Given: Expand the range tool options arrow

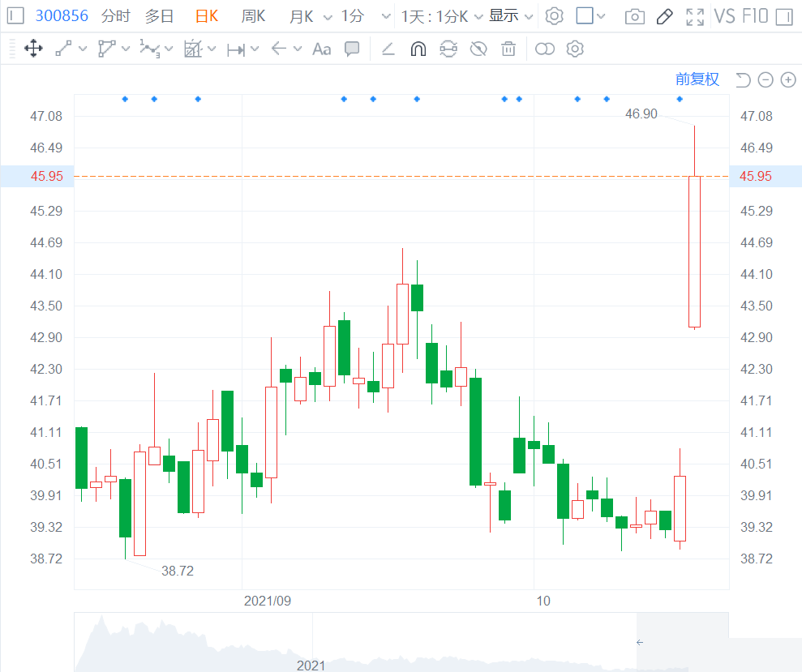Looking at the screenshot, I should pos(255,49).
